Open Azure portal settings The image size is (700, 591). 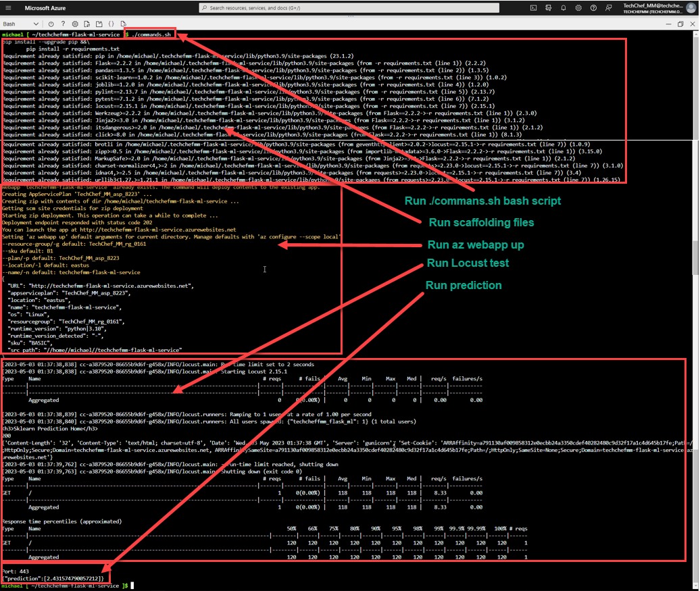click(x=578, y=7)
